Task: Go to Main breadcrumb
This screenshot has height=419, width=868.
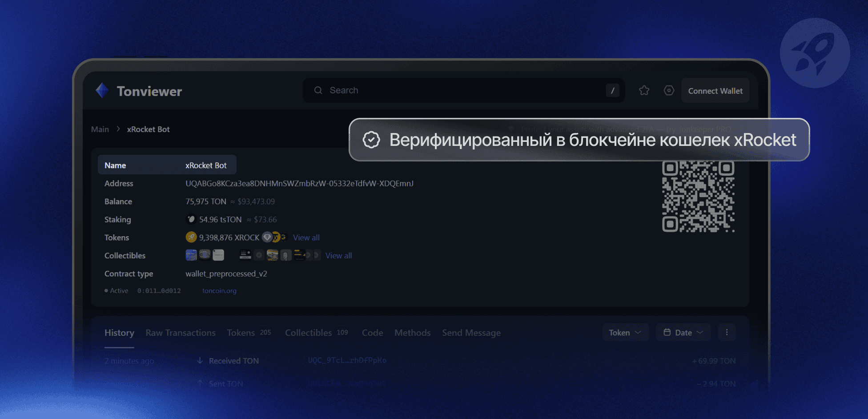Action: click(100, 129)
